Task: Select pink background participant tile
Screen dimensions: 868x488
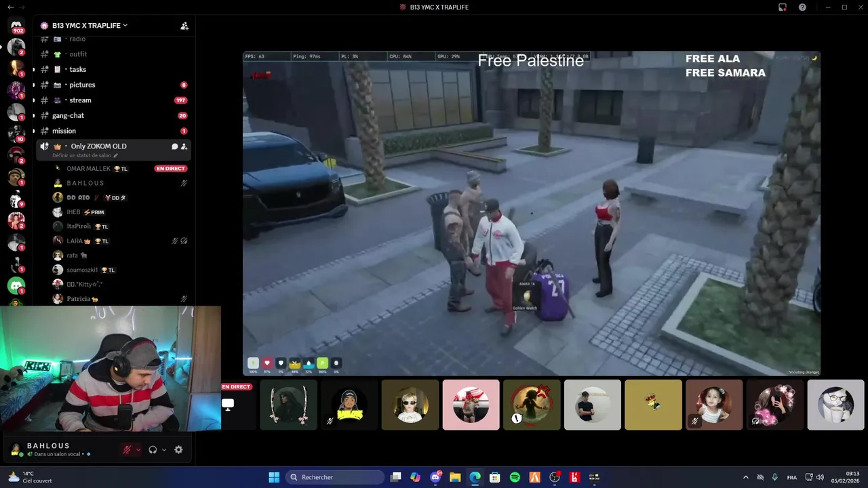Action: (471, 405)
